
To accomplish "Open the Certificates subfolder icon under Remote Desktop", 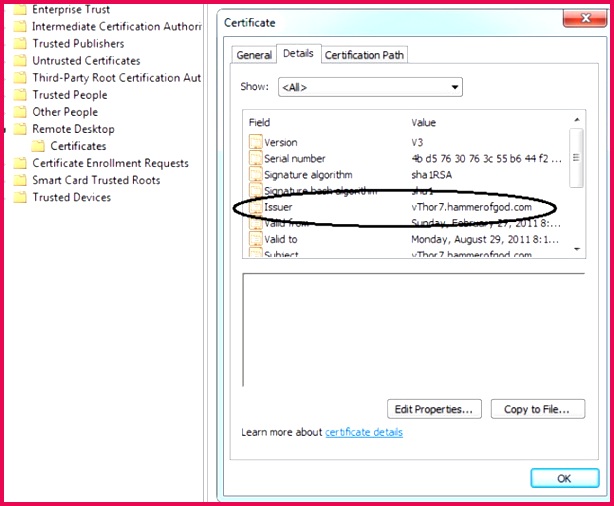I will point(38,146).
